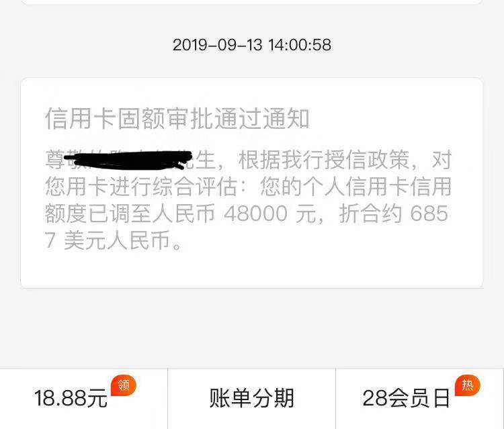The image size is (504, 429).
Task: Tap the 2019-09-13 14:00:58 timestamp
Action: tap(252, 44)
